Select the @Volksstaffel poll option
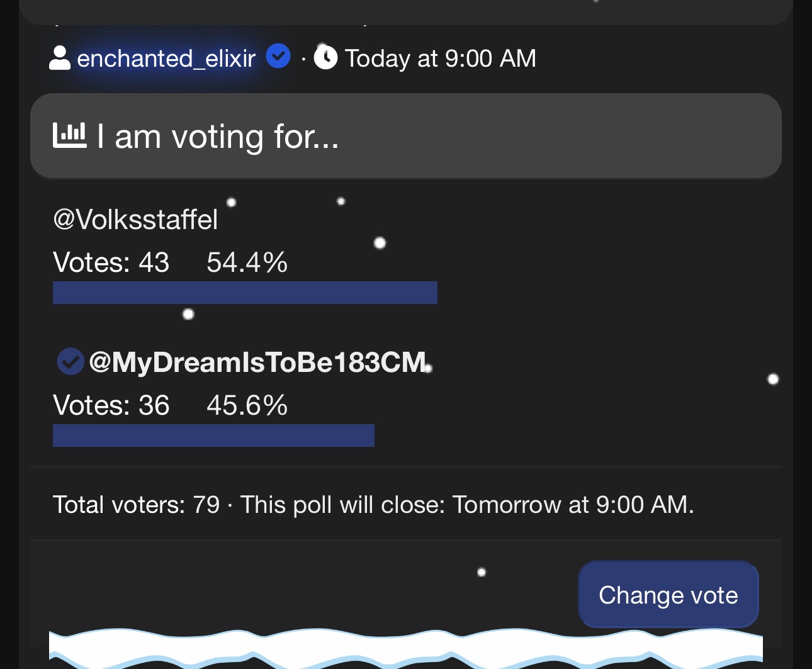 tap(135, 220)
